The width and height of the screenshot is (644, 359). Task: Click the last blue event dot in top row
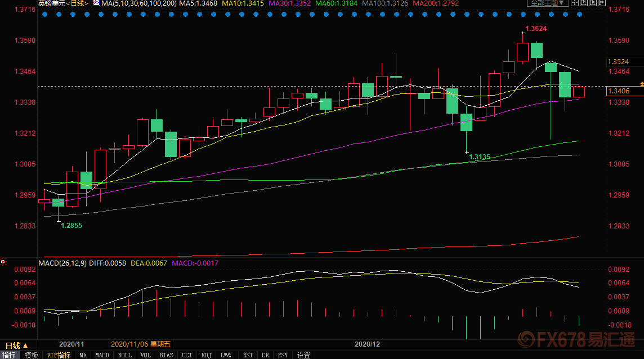579,15
